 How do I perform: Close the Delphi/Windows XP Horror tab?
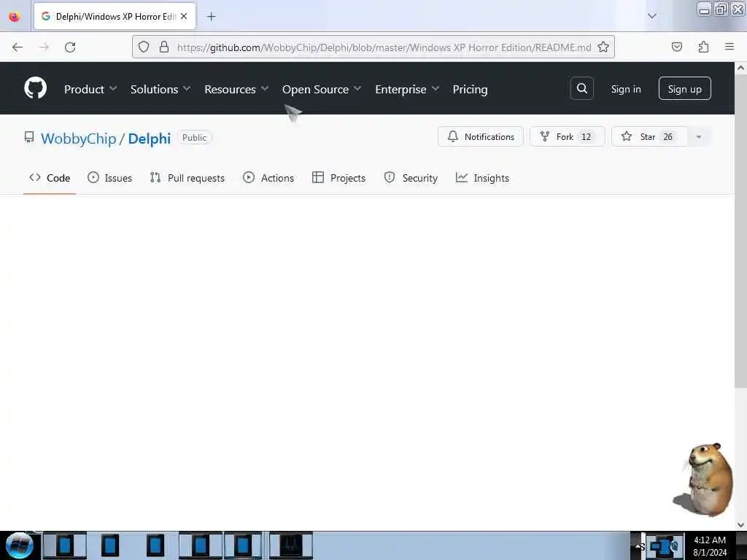pos(184,16)
